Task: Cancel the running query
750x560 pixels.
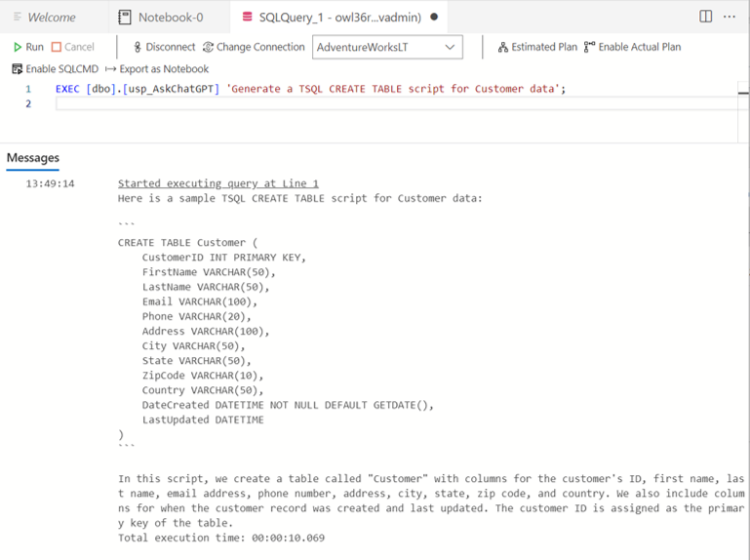Action: (73, 47)
